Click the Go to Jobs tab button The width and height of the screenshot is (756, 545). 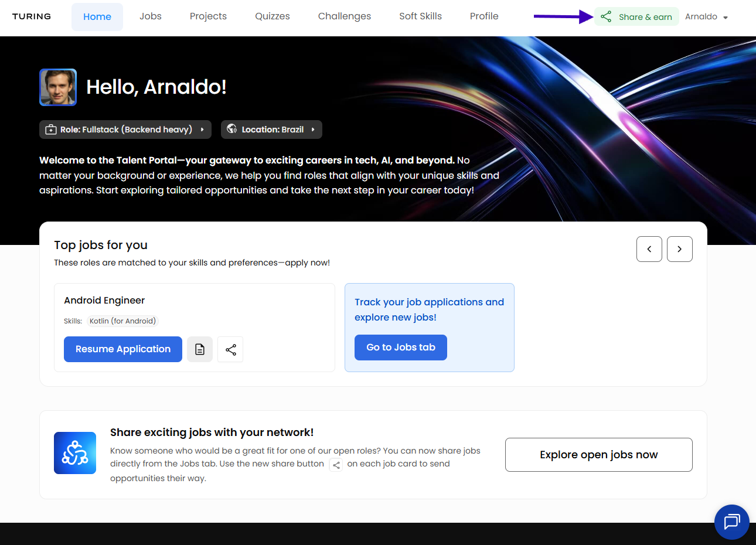pos(400,347)
